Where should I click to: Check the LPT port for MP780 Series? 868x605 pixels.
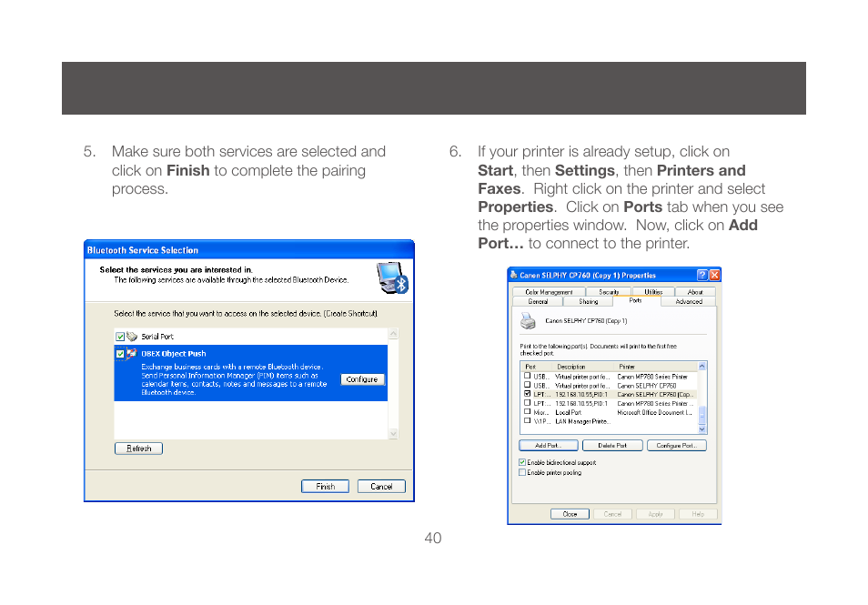point(527,402)
